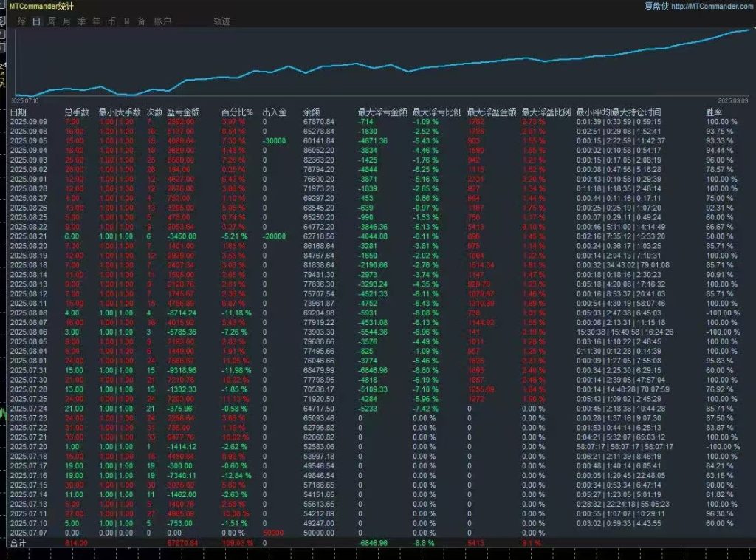Switch to the 综 (overall) statistics tab
Screen dimensions: 756x560
point(21,21)
